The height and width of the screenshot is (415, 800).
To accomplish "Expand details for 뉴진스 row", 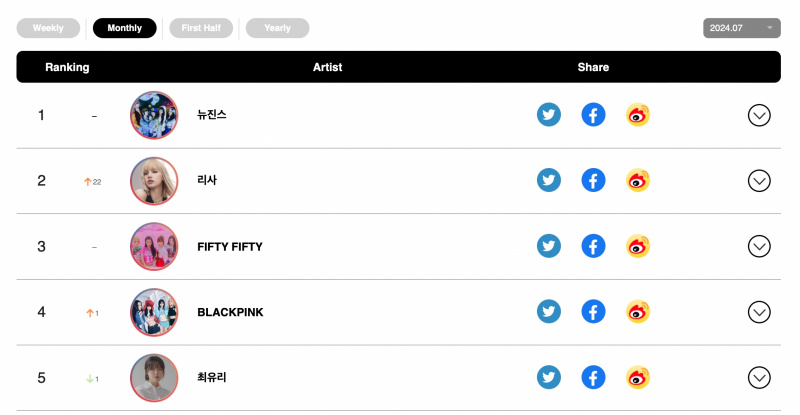I will tap(759, 115).
